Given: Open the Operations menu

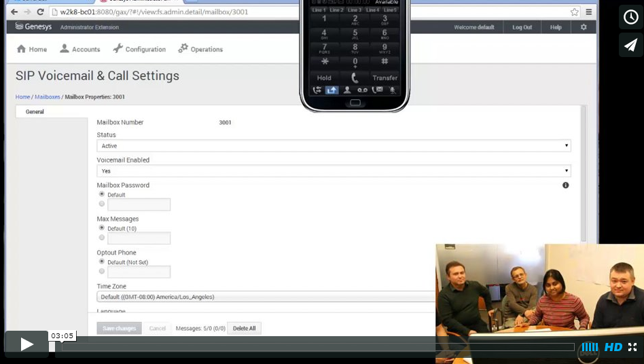Looking at the screenshot, I should click(200, 49).
